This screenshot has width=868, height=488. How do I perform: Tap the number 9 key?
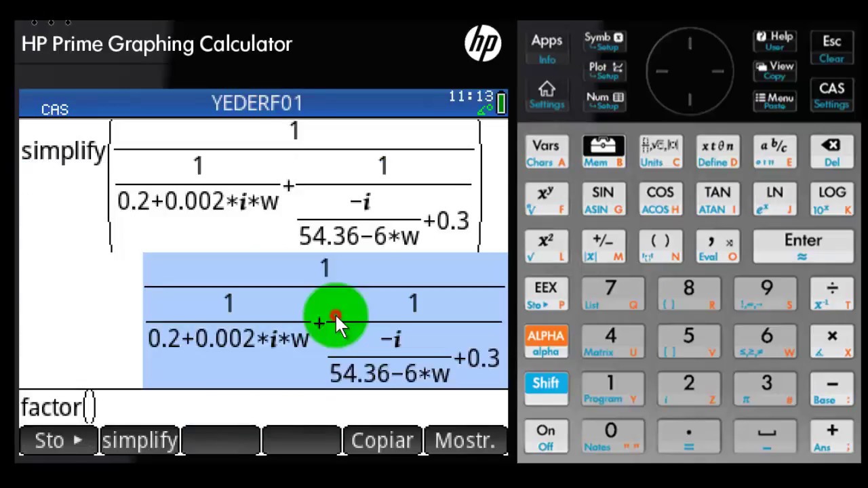coord(766,295)
